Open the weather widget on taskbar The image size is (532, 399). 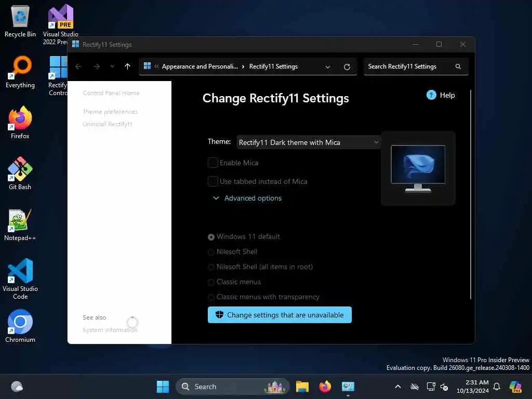(17, 387)
